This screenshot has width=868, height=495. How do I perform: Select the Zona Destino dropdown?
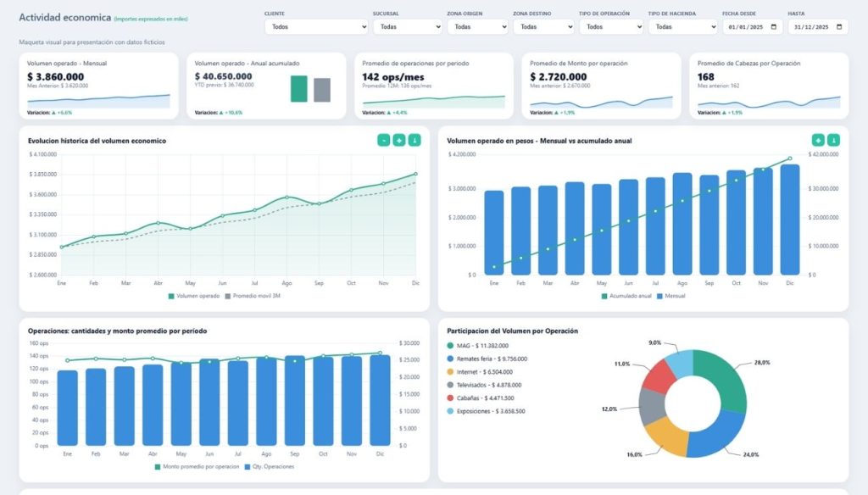[543, 27]
